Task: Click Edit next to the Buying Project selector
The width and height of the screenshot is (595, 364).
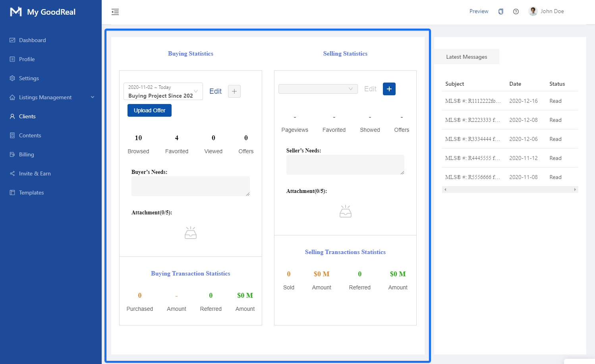Action: coord(215,91)
